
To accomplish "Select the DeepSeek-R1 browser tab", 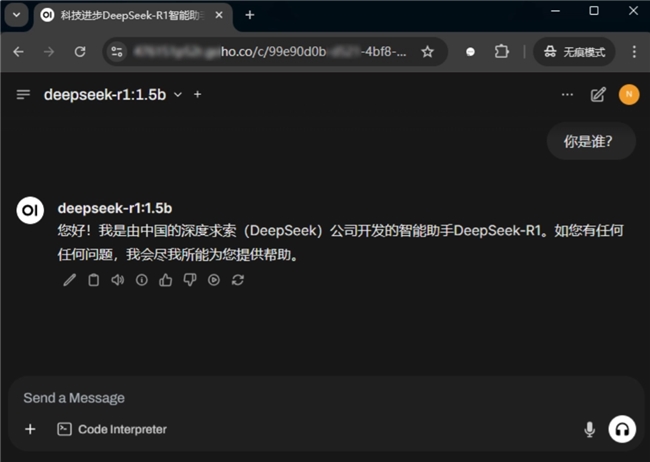I will 132,16.
